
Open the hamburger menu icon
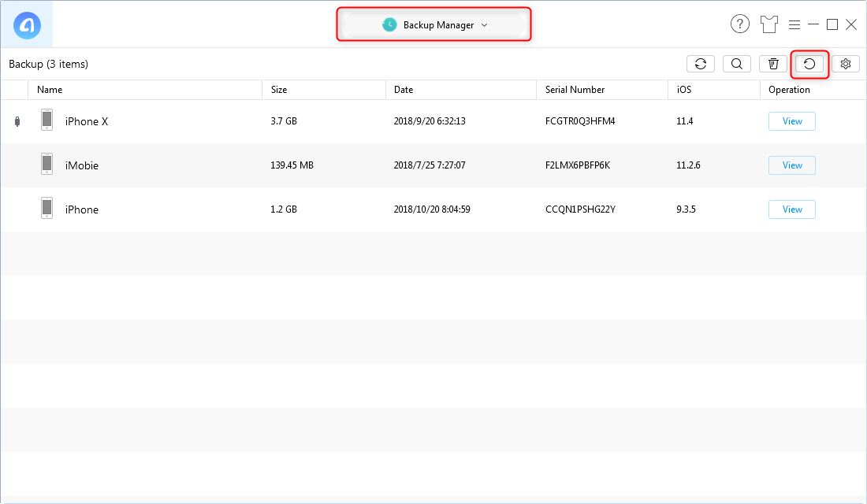[x=794, y=25]
